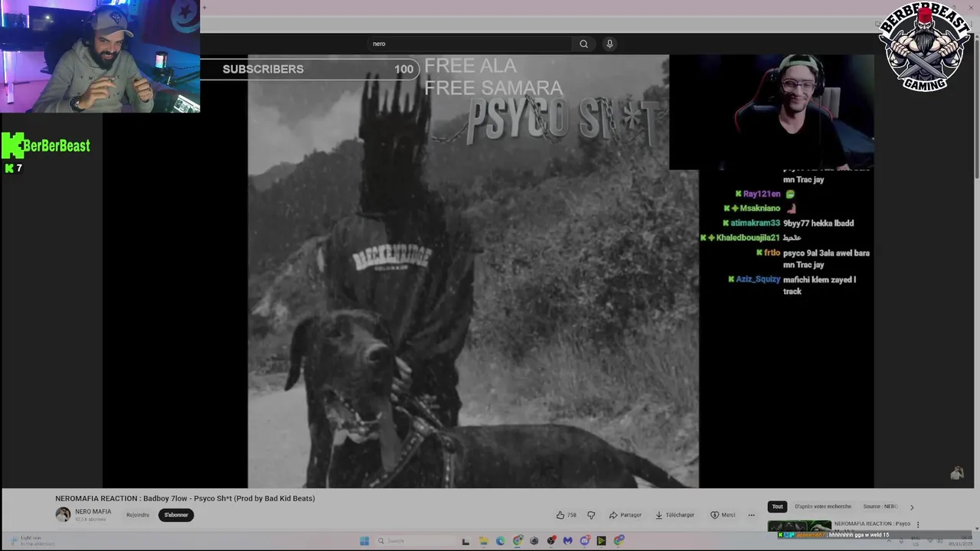This screenshot has height=551, width=980.
Task: Open File Explorer from the taskbar
Action: tap(483, 541)
